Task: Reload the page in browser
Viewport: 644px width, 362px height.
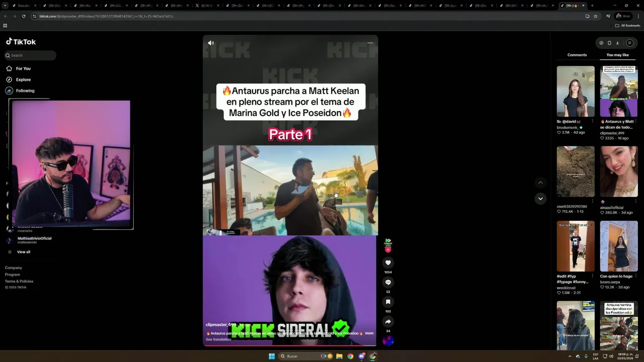Action: point(24,16)
